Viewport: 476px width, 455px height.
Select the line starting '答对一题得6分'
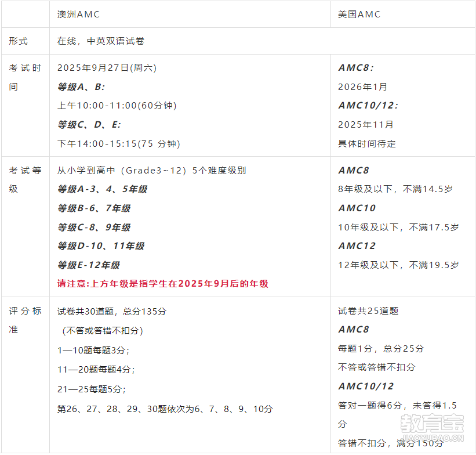pyautogui.click(x=397, y=414)
